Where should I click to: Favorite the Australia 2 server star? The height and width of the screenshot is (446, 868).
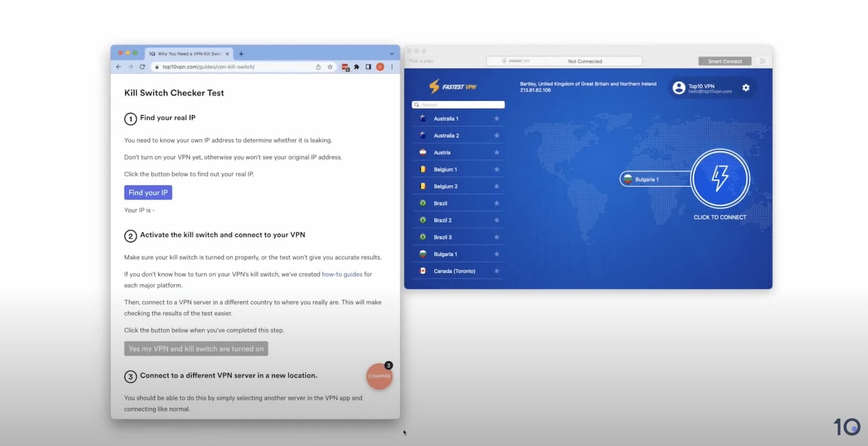pos(496,135)
